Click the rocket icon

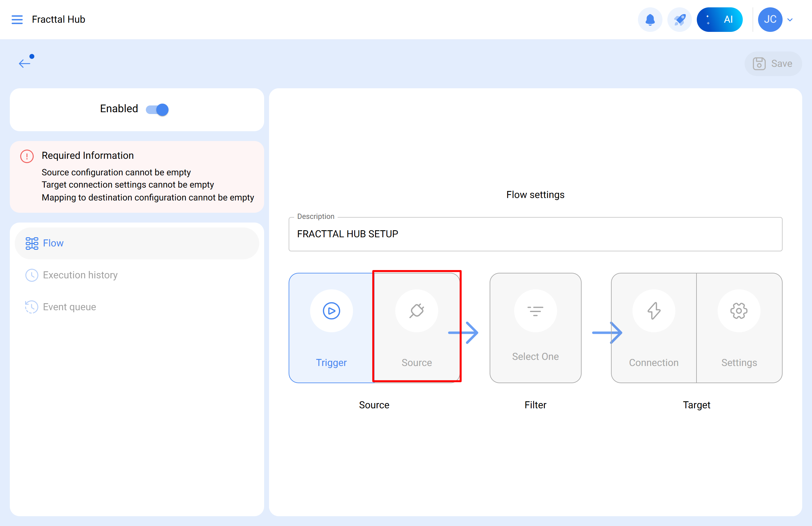tap(679, 19)
